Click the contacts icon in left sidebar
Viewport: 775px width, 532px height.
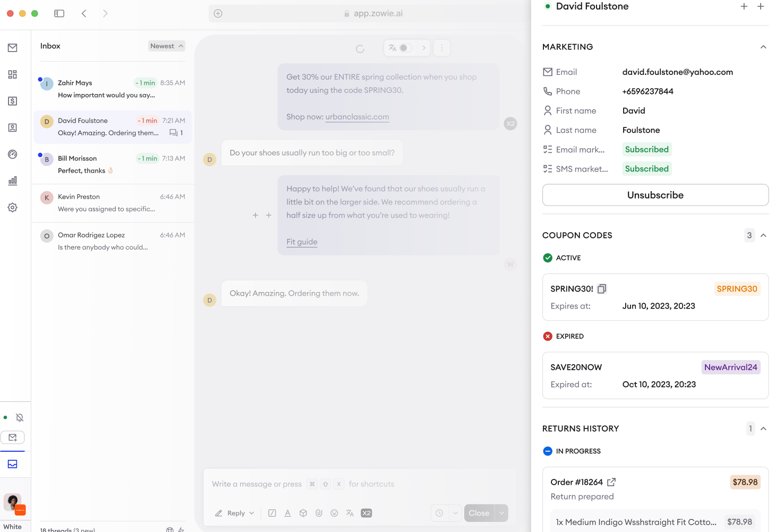pos(13,128)
